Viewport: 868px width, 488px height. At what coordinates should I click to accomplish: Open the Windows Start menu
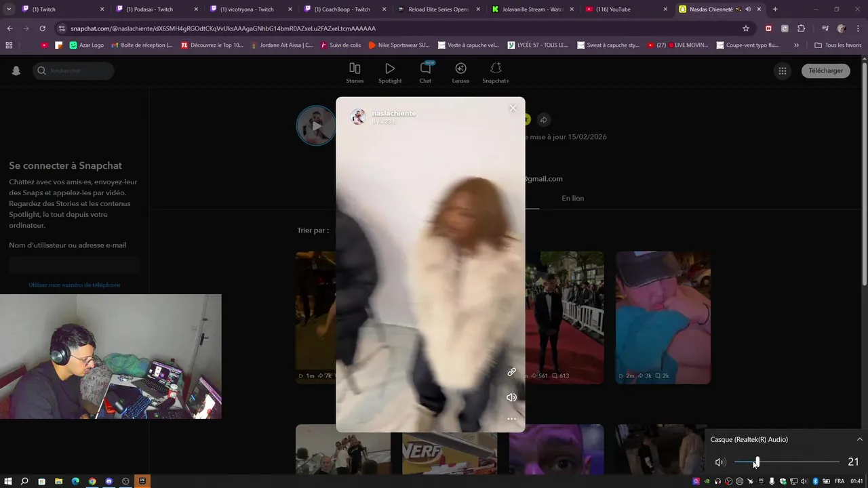click(7, 481)
